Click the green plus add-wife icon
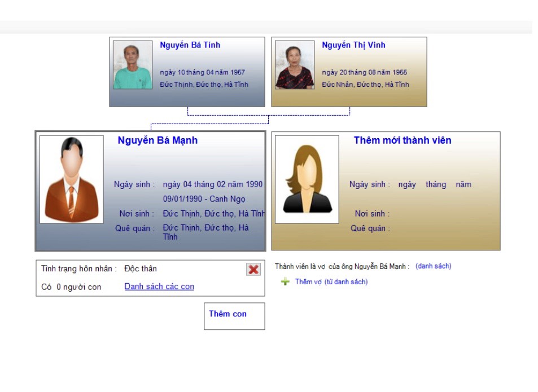Screen dimensions: 538x392 point(285,281)
